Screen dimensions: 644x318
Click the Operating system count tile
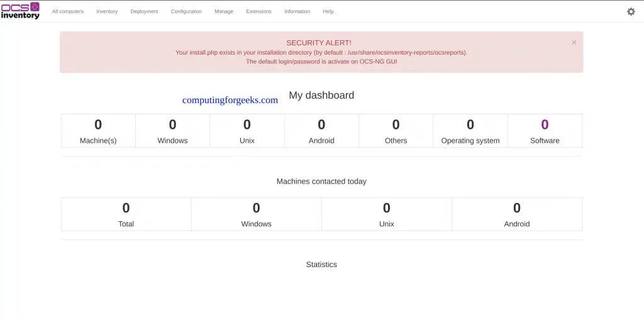coord(470,131)
